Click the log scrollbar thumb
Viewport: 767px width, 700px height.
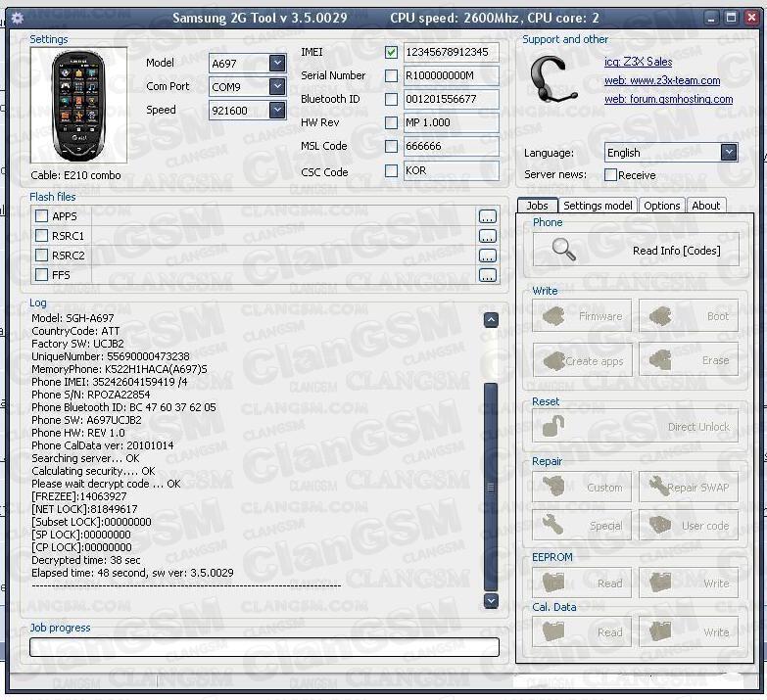pos(491,487)
